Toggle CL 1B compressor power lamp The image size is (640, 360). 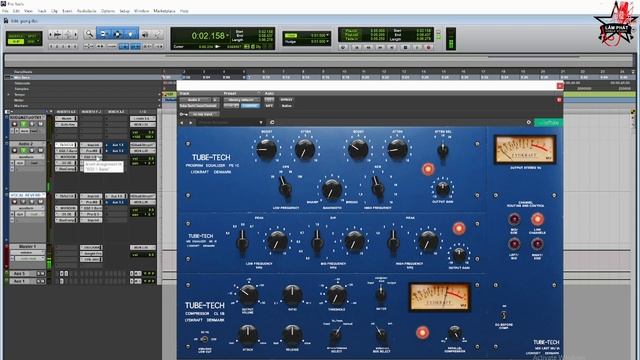pos(422,332)
